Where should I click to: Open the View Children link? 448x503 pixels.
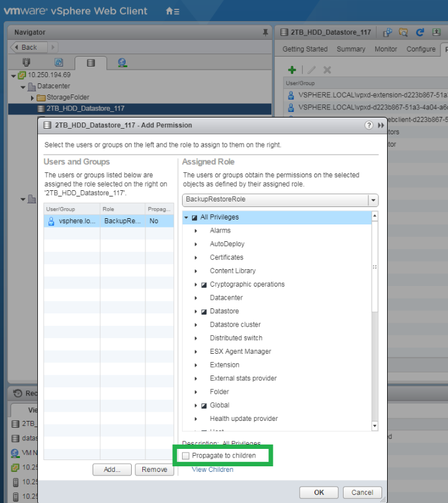(213, 469)
